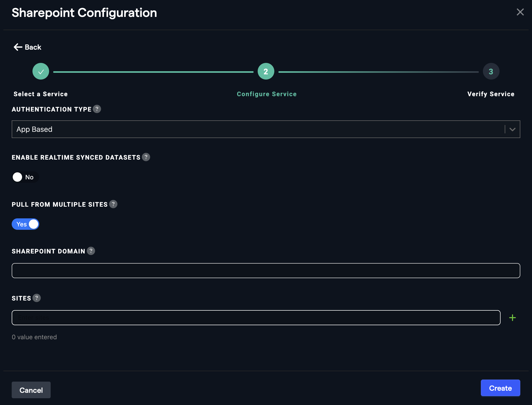Close the Sharepoint Configuration dialog

click(520, 12)
